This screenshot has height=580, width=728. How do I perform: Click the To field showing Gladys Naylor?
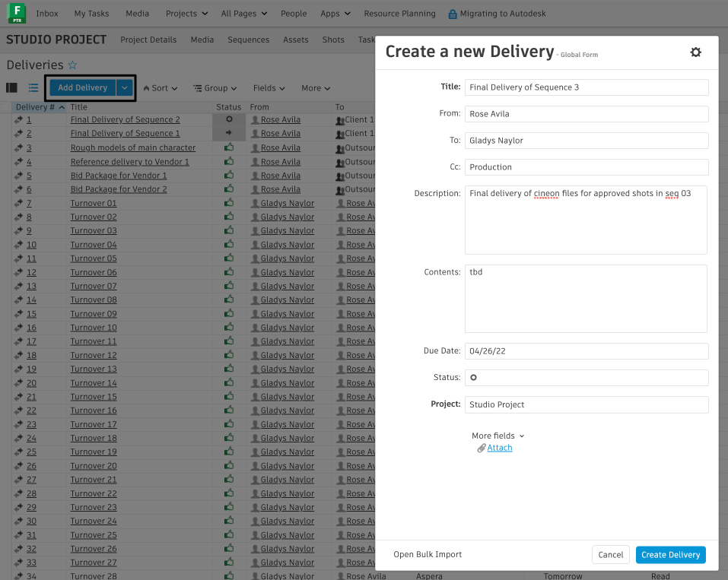point(587,141)
